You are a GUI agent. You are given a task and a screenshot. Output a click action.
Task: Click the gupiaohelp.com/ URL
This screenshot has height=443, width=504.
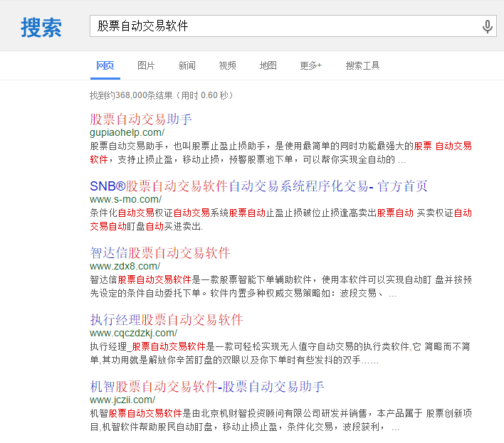[127, 132]
